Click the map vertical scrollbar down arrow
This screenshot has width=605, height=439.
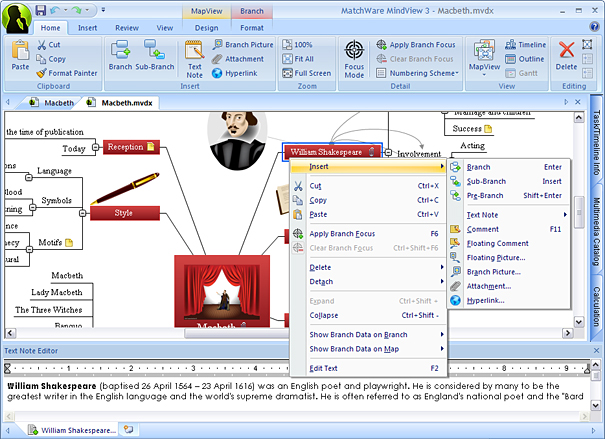click(579, 321)
